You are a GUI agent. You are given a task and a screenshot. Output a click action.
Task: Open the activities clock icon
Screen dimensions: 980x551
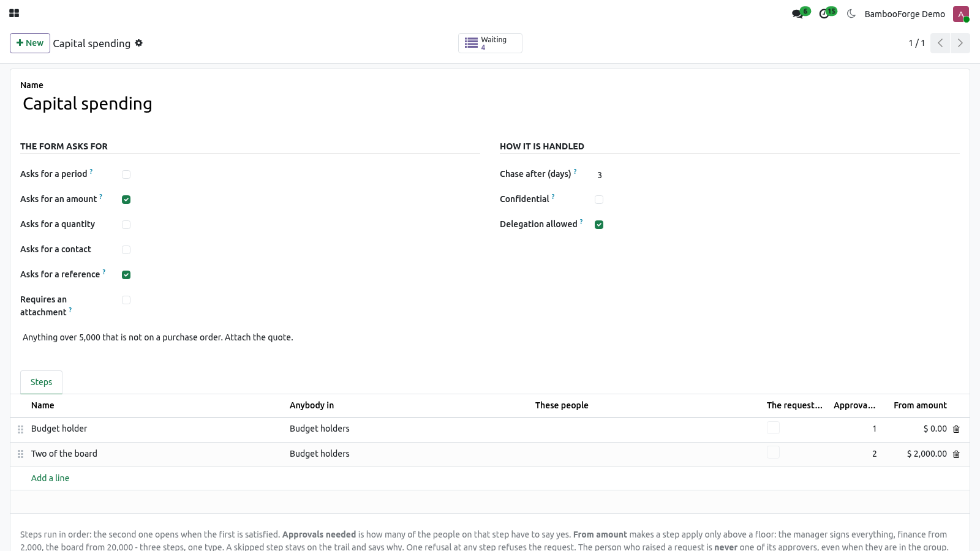tap(824, 13)
